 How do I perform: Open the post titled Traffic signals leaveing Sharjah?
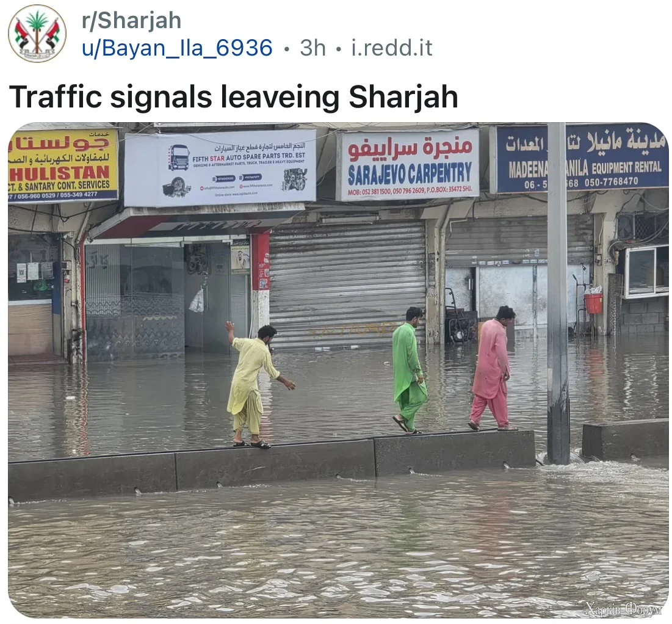coord(234,97)
